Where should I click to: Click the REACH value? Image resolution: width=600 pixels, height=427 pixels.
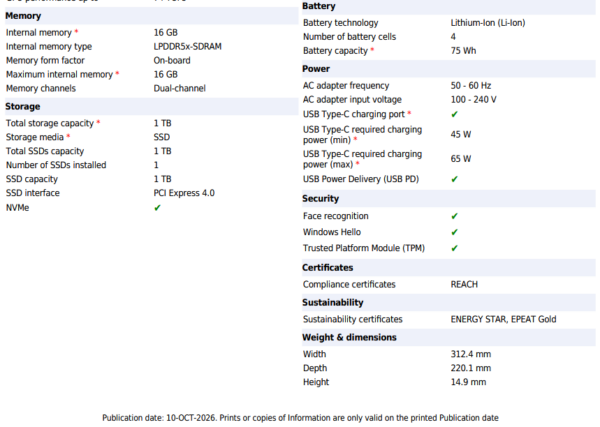pos(464,285)
